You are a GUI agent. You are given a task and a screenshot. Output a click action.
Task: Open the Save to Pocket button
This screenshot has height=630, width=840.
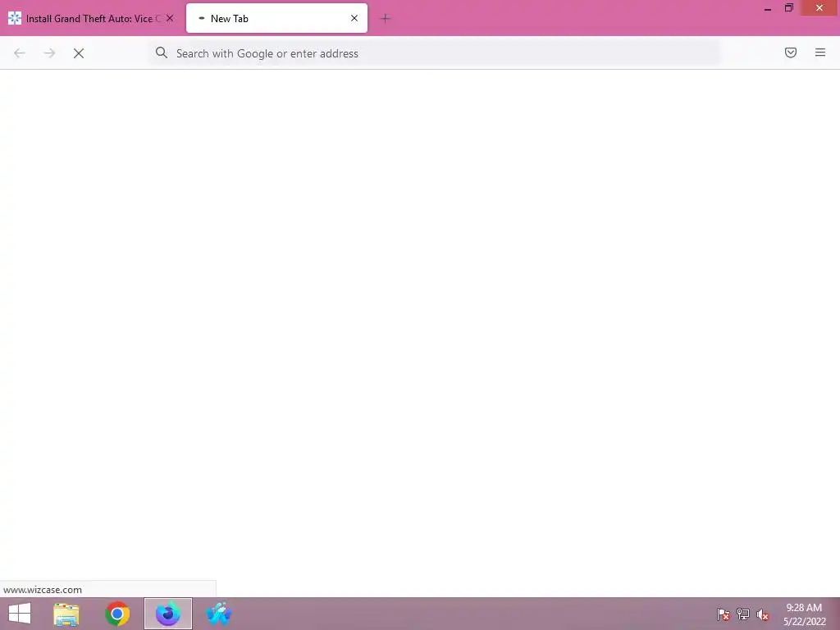pyautogui.click(x=791, y=52)
